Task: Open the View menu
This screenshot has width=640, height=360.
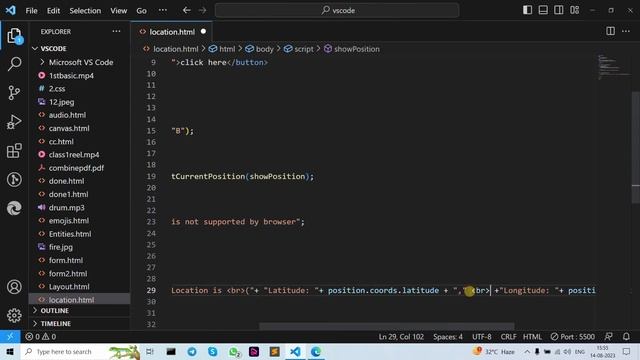Action: pyautogui.click(x=118, y=11)
